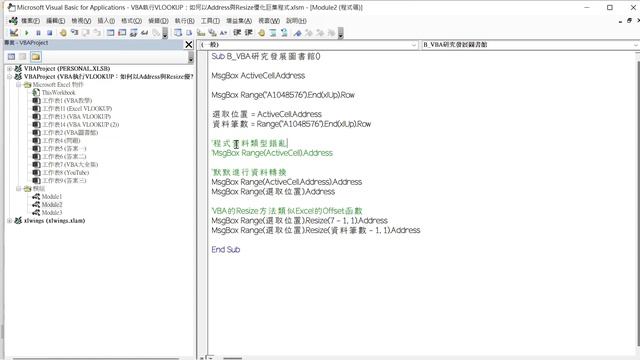Click the Reset (stop) toolbar icon

(49, 33)
